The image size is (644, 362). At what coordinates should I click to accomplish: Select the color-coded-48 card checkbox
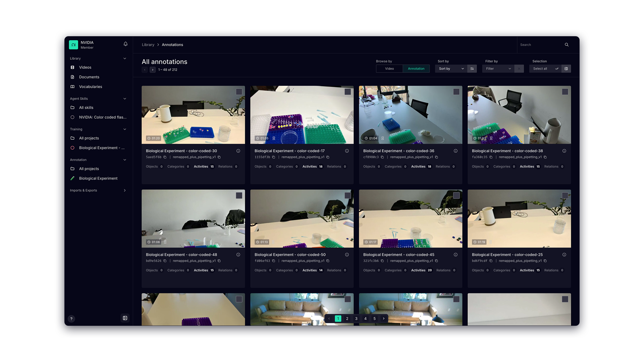[x=239, y=195]
